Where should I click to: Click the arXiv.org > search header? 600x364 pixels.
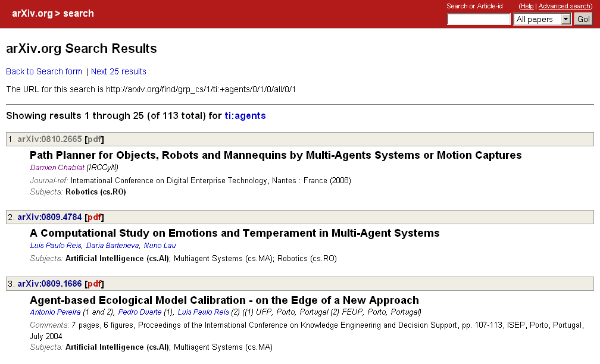point(54,13)
